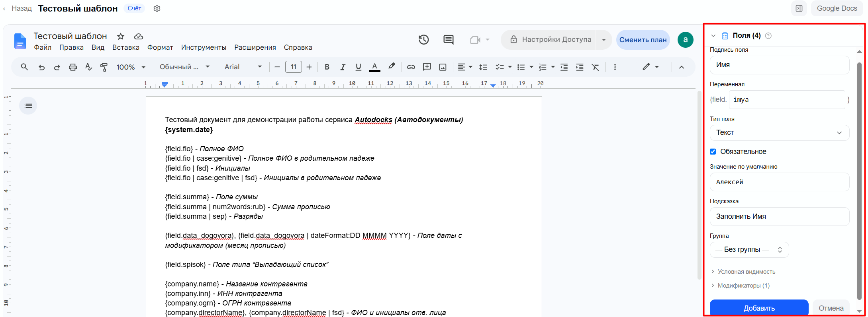The height and width of the screenshot is (317, 868).
Task: Open the Формат menu
Action: [160, 47]
